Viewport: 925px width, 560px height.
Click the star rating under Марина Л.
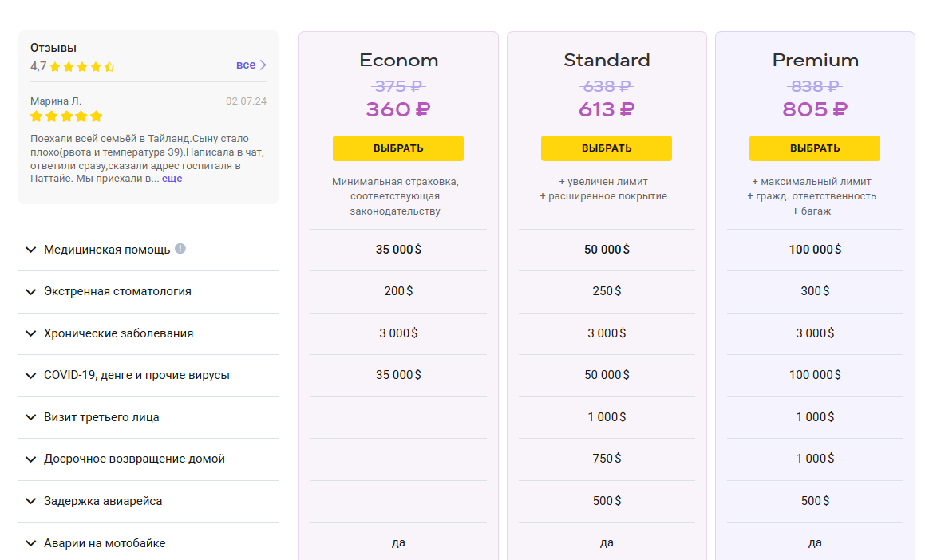point(66,116)
